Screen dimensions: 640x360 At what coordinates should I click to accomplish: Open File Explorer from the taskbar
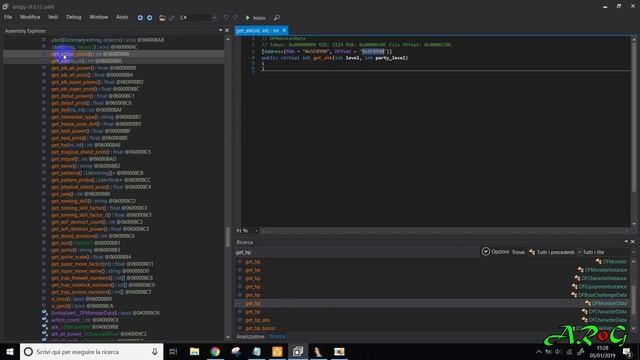[x=195, y=351]
